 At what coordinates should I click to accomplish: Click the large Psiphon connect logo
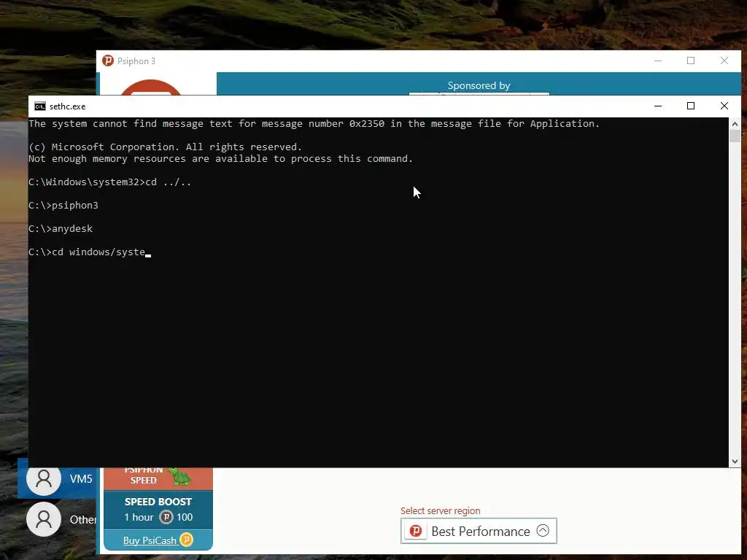tap(150, 87)
